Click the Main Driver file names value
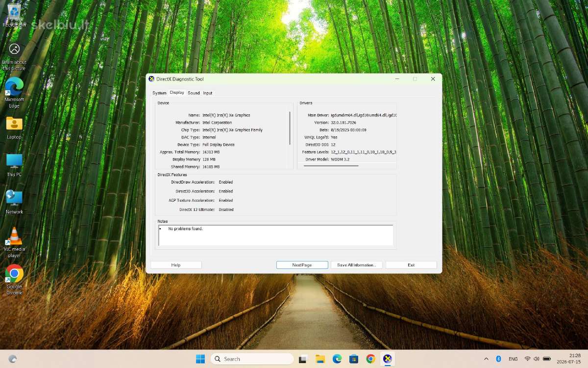The height and width of the screenshot is (368, 588). coord(363,115)
